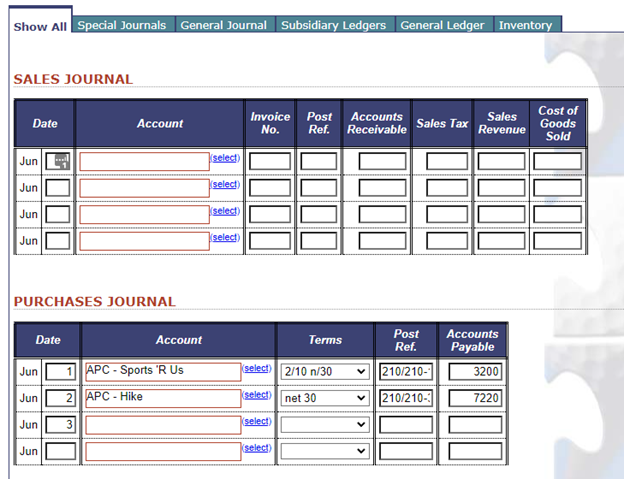624x479 pixels.
Task: Click Account field in last Purchases Journal row
Action: coord(163,451)
